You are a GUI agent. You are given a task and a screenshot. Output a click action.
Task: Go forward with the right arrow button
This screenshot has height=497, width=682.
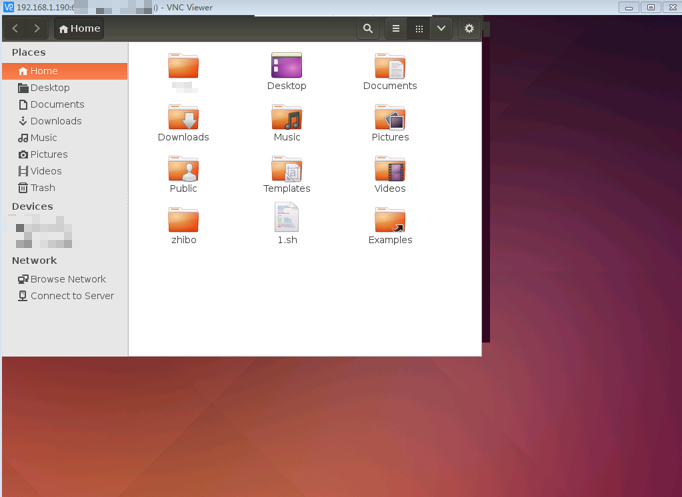pyautogui.click(x=37, y=28)
